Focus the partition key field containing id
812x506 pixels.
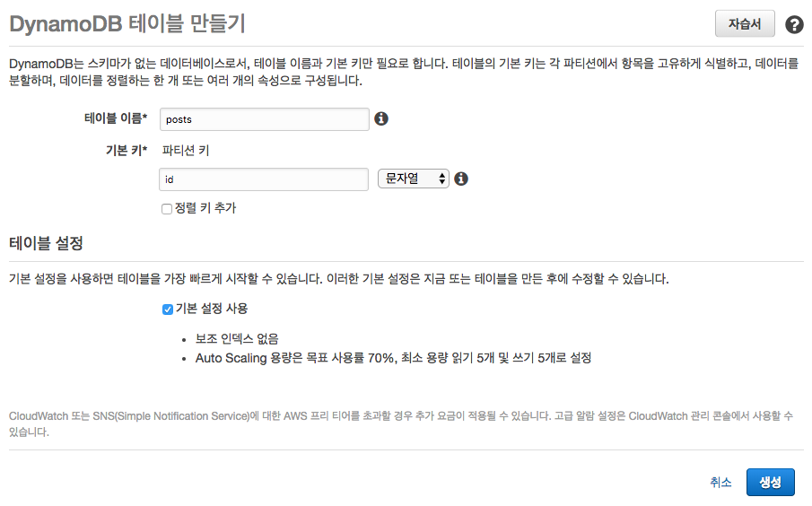coord(264,179)
